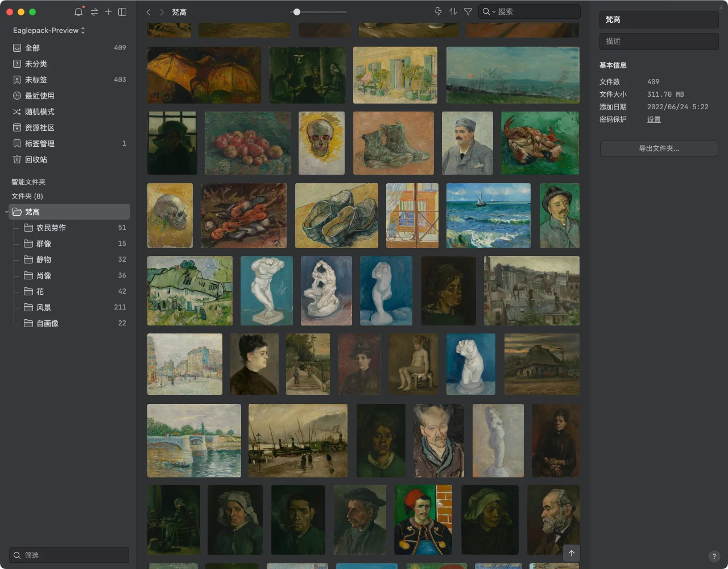728x569 pixels.
Task: Open the 肖像 subfolder
Action: (x=75, y=275)
